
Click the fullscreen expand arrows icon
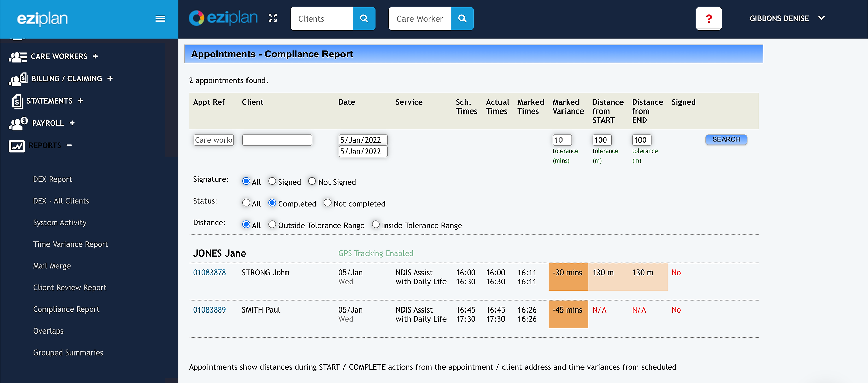click(x=273, y=18)
